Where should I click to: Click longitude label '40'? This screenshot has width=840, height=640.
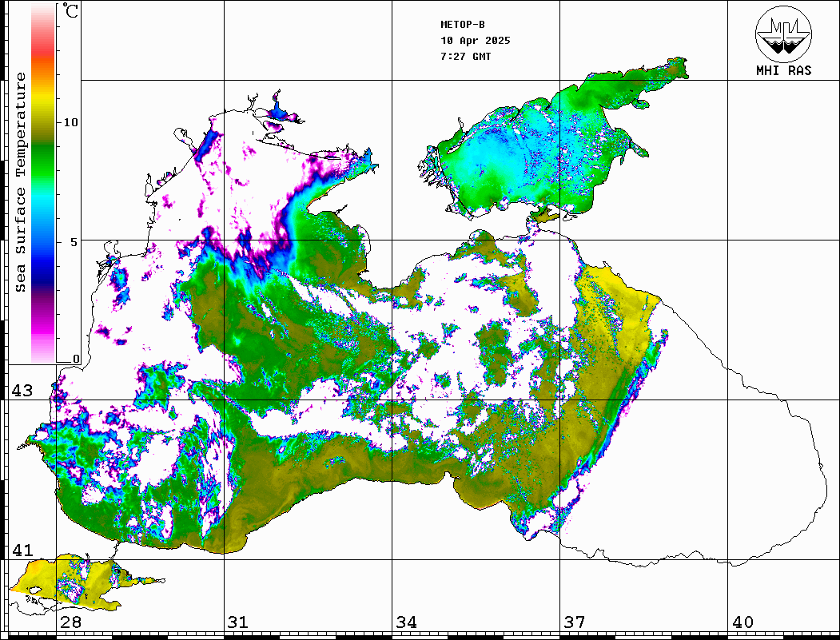coord(742,622)
